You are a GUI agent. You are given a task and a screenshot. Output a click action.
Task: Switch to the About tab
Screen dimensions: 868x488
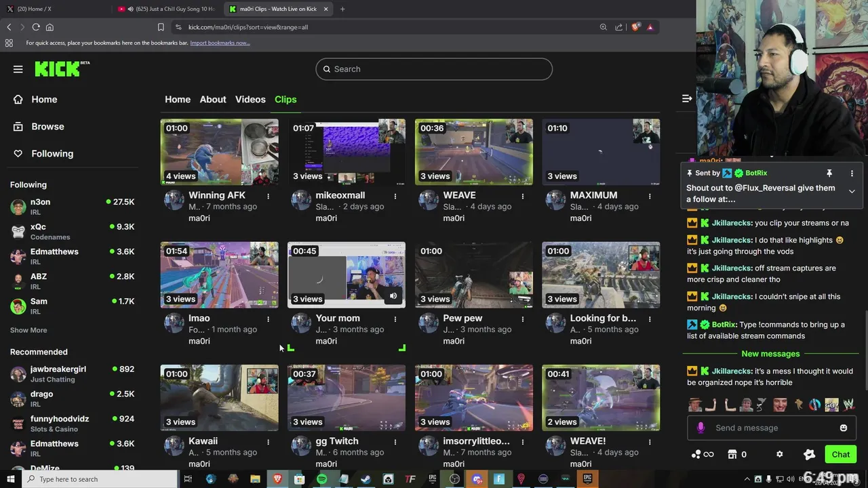(213, 100)
